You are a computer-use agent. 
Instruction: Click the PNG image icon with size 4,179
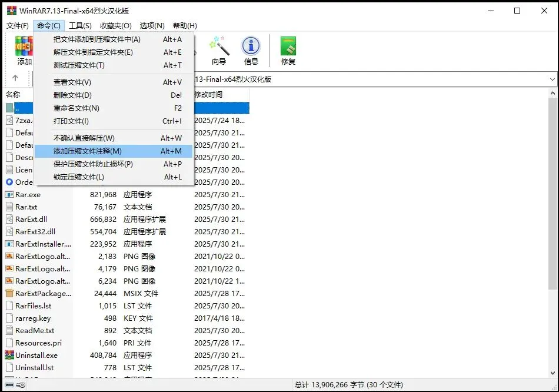point(9,268)
